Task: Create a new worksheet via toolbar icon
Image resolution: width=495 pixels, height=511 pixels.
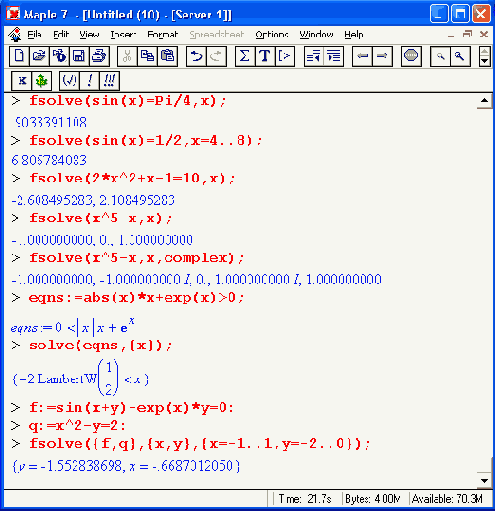Action: click(19, 56)
